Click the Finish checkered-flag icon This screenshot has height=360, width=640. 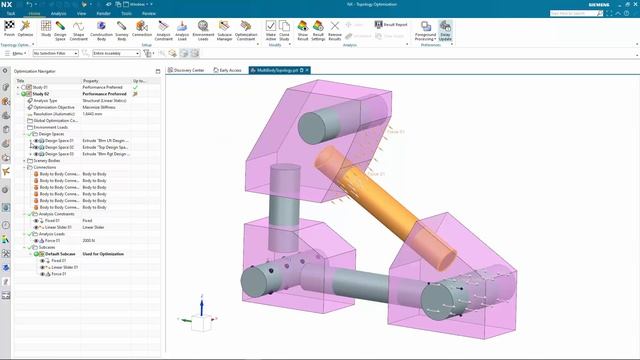9,26
